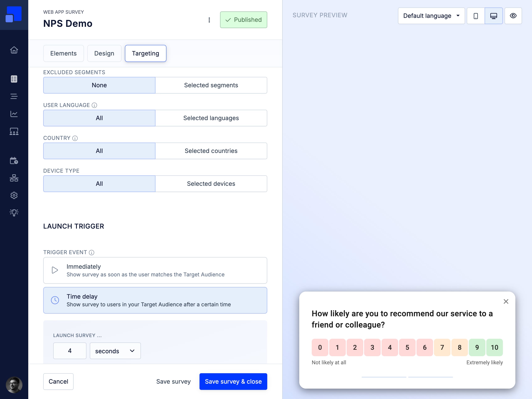Open the Default language dropdown
This screenshot has height=399, width=532.
coord(431,16)
